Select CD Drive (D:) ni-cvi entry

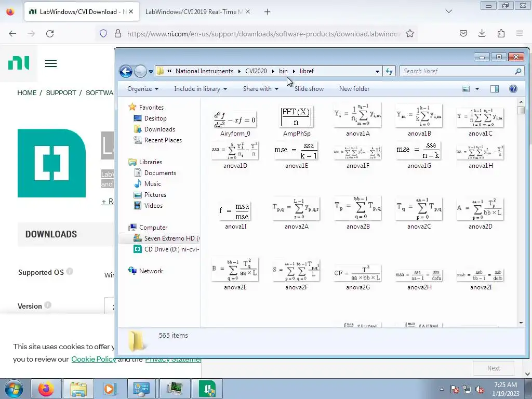click(166, 249)
